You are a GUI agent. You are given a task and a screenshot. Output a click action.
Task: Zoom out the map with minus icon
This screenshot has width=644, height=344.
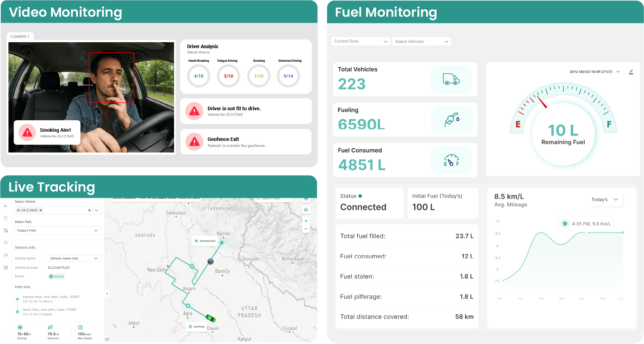(x=306, y=229)
